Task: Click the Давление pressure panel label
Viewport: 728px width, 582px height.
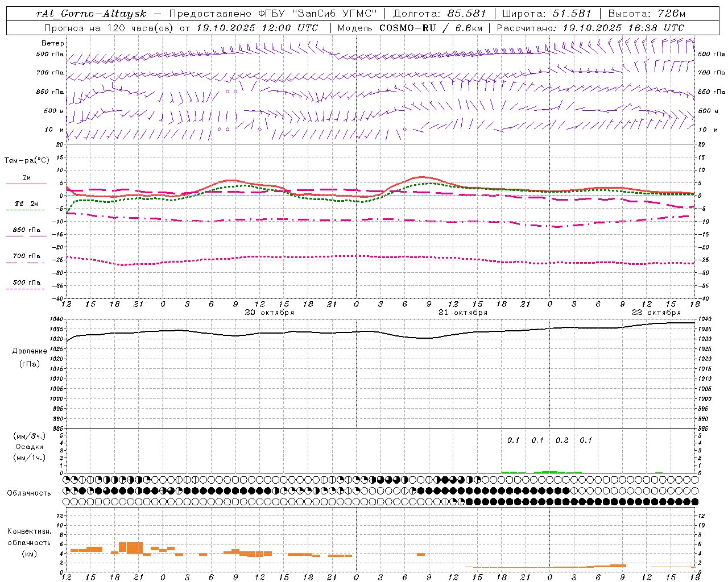Action: (x=30, y=351)
